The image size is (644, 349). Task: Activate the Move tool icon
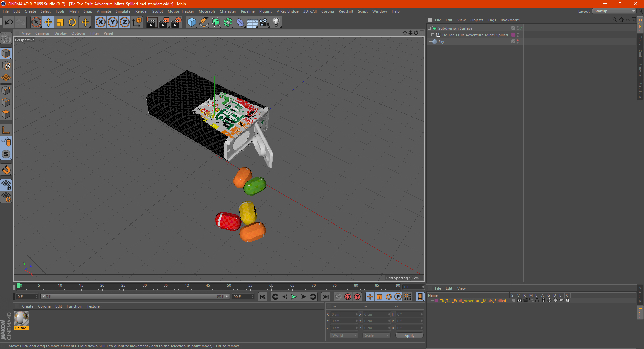point(48,22)
